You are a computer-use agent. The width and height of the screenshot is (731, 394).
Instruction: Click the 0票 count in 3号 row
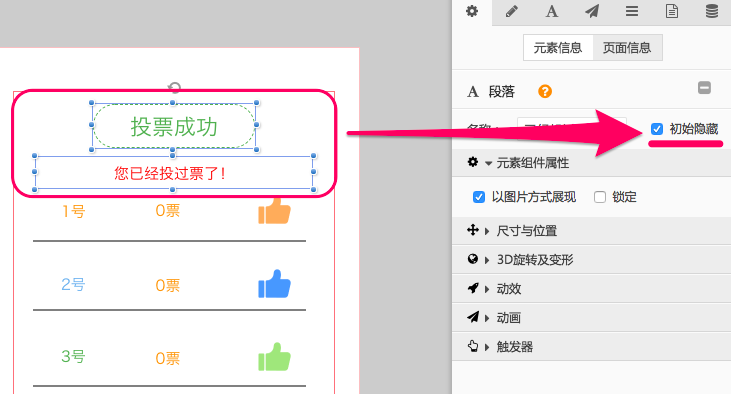167,358
